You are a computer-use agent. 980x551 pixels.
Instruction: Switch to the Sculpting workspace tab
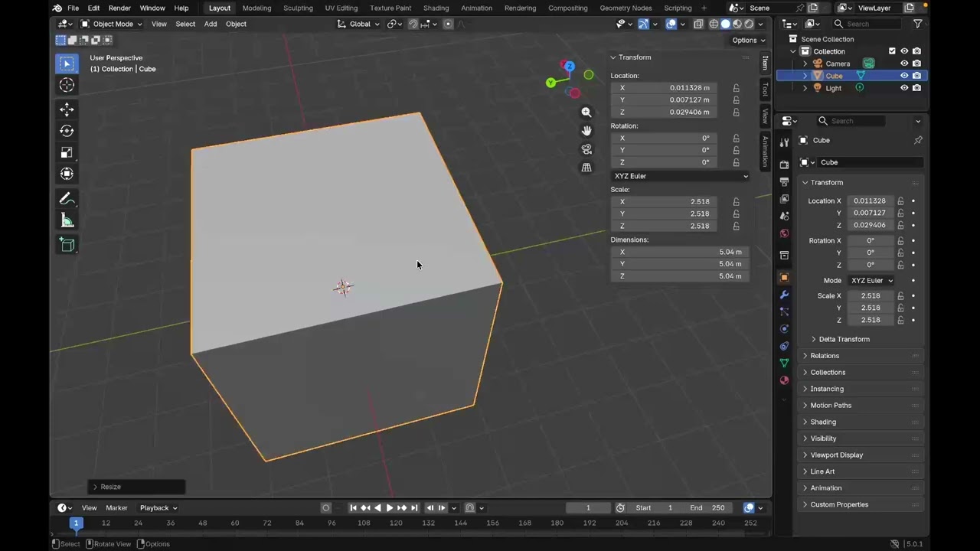tap(298, 8)
